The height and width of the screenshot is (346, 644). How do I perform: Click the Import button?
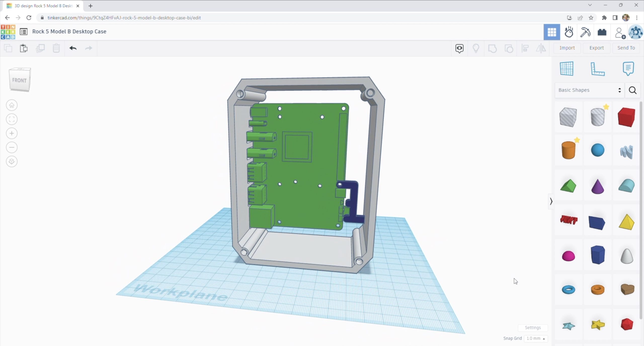point(567,48)
